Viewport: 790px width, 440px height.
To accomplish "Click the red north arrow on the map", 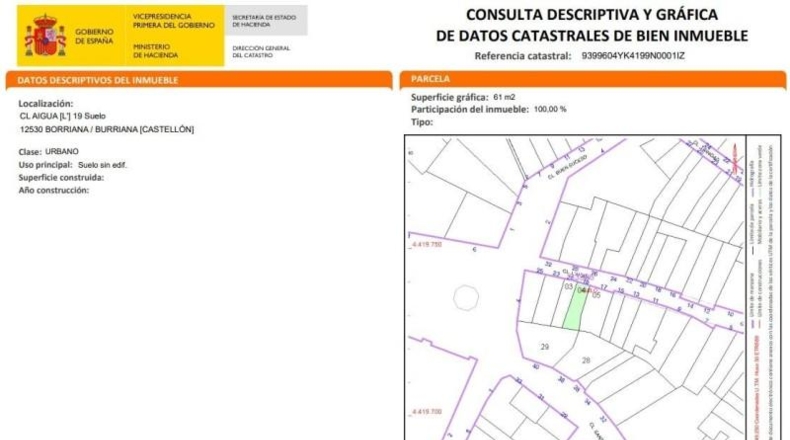I will [x=735, y=157].
